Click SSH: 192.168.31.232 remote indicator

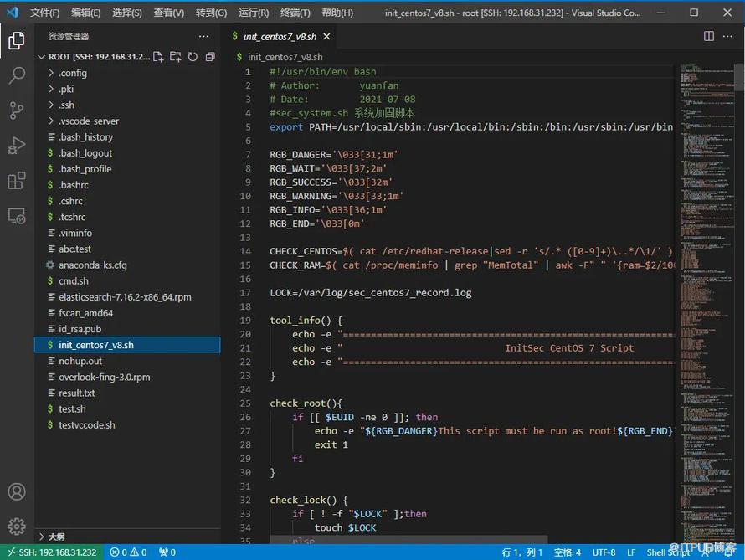(50, 552)
